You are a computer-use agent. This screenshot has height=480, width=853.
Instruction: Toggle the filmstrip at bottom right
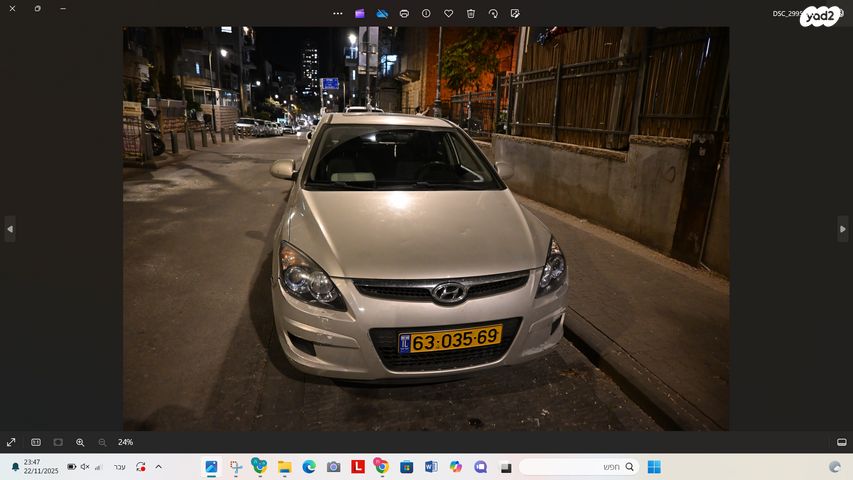pos(842,442)
